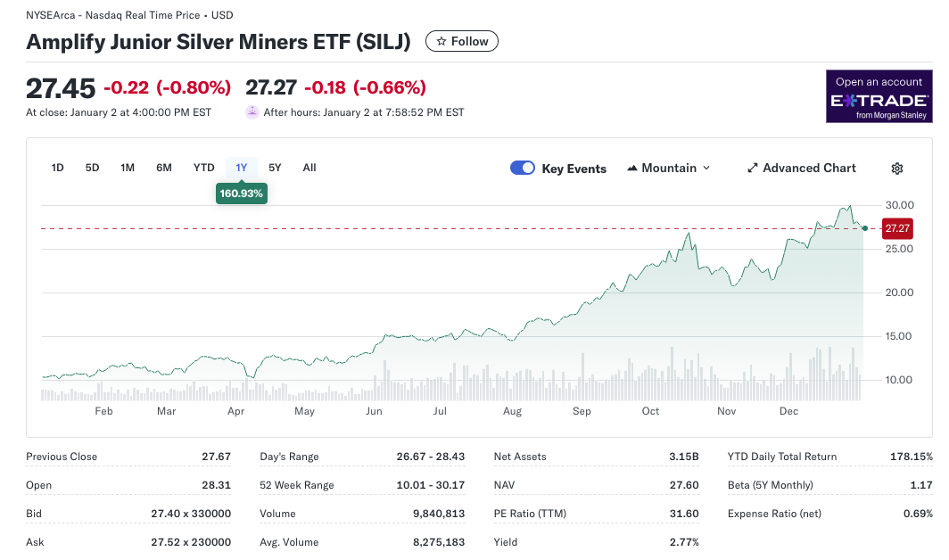Click the after-hours moon icon
Viewport: 949px width, 560px height.
[x=252, y=112]
